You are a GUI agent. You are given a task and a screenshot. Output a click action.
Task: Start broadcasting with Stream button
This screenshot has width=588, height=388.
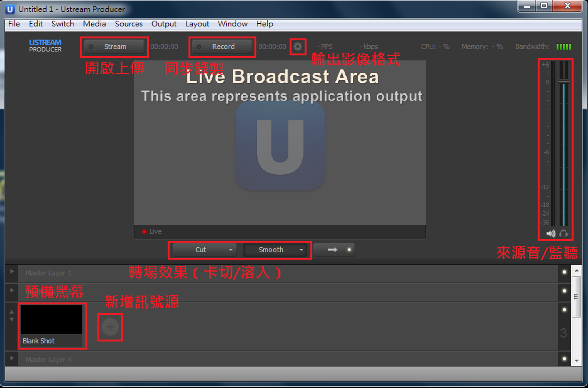click(115, 47)
